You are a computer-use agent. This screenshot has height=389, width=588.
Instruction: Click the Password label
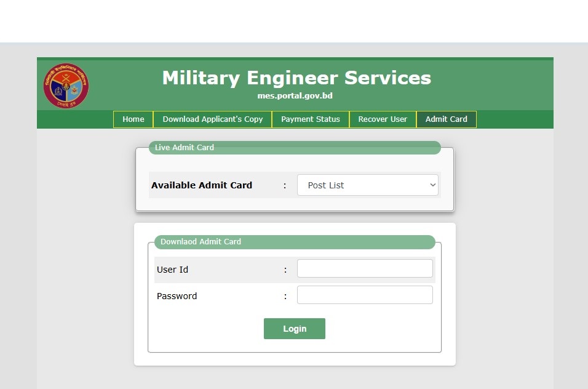(177, 296)
